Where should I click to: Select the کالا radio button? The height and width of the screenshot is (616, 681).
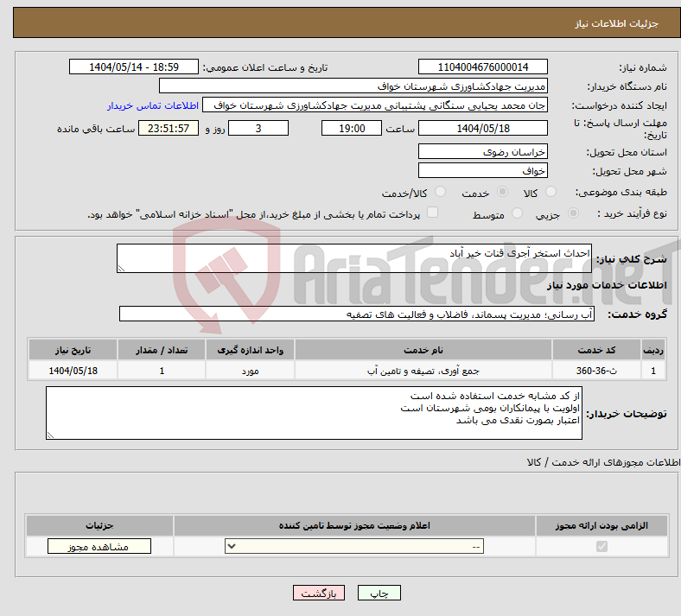tap(551, 192)
